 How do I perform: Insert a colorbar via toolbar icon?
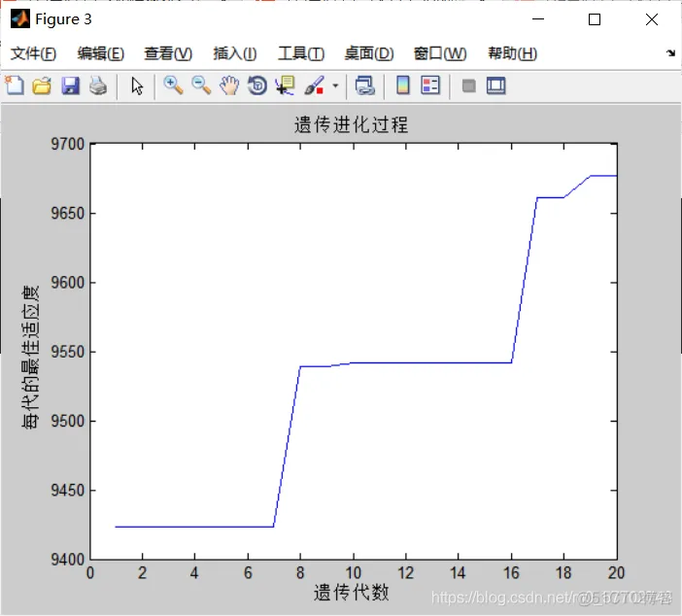[403, 86]
